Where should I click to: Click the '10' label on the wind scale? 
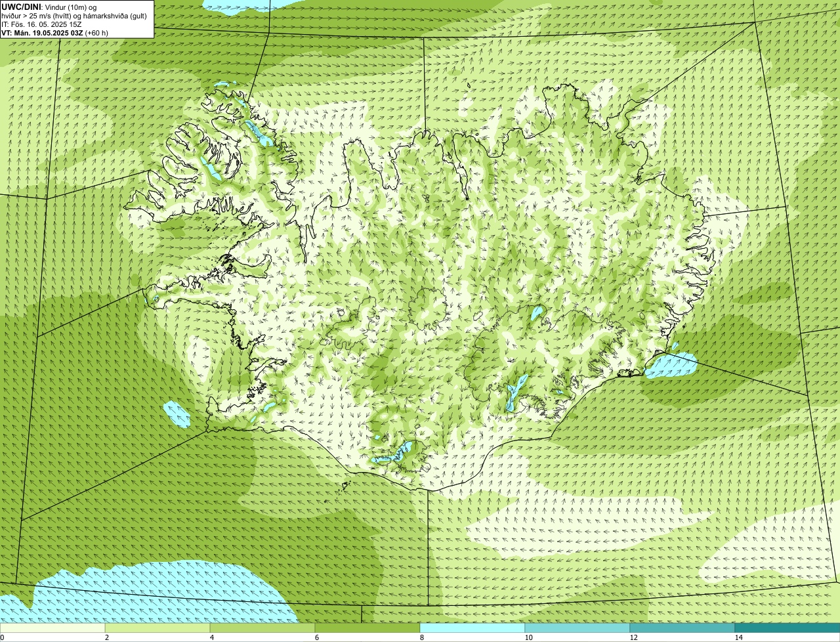pyautogui.click(x=528, y=637)
